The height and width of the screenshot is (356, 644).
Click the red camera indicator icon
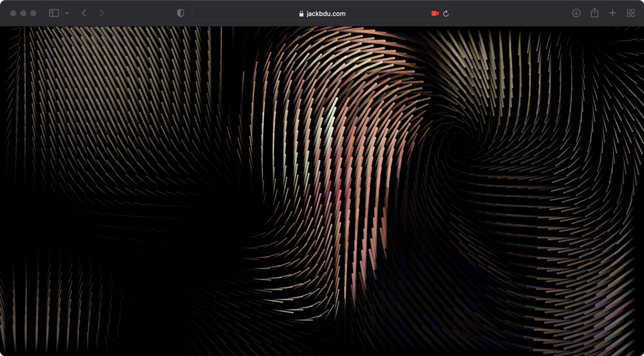435,14
